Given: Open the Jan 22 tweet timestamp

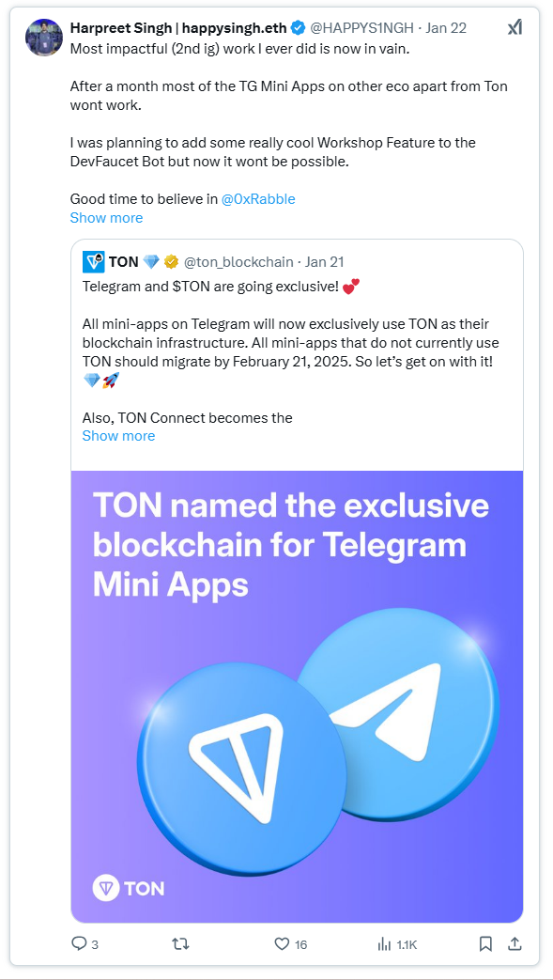Looking at the screenshot, I should 446,28.
